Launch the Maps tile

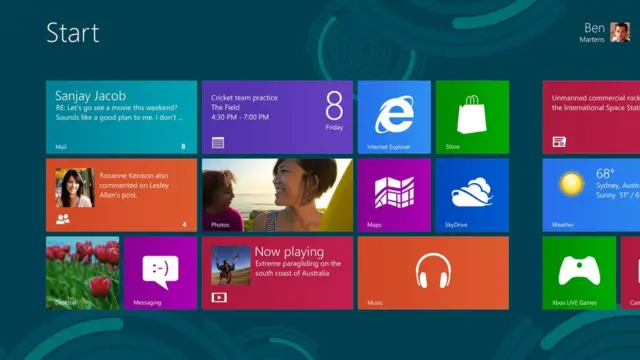click(394, 195)
